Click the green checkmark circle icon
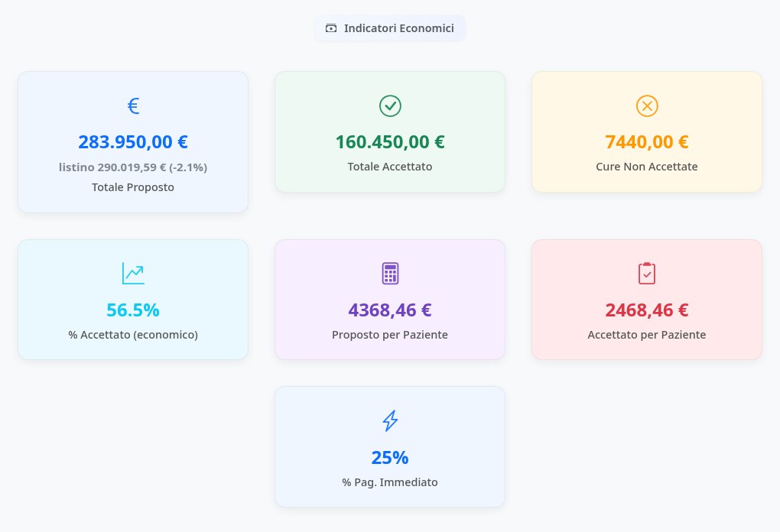 coord(390,106)
